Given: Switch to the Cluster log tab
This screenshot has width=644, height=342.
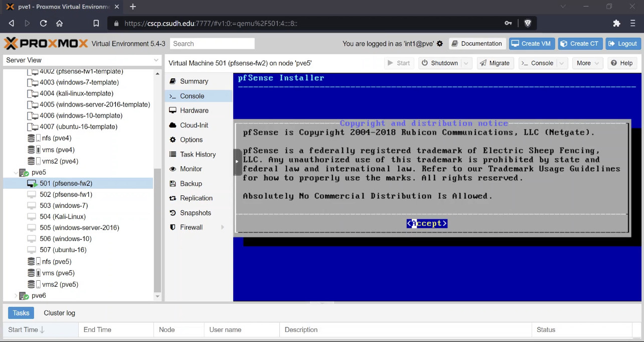Looking at the screenshot, I should pyautogui.click(x=59, y=313).
